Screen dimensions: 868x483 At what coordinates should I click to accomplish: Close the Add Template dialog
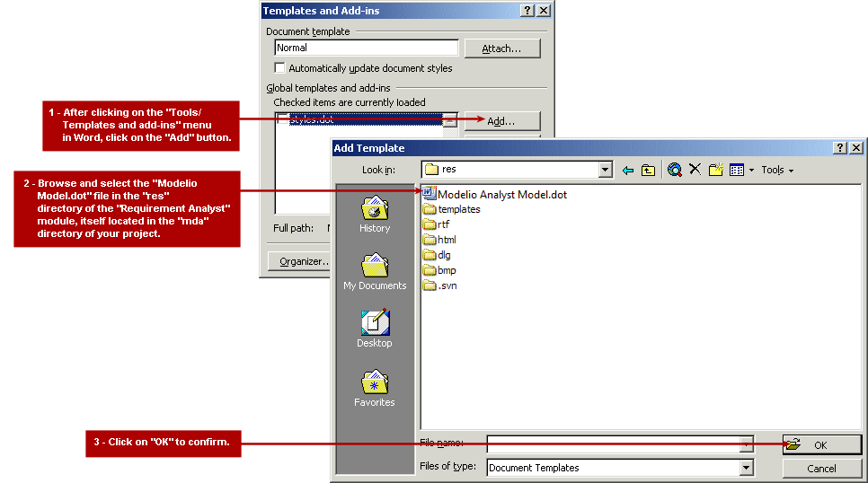[x=855, y=148]
